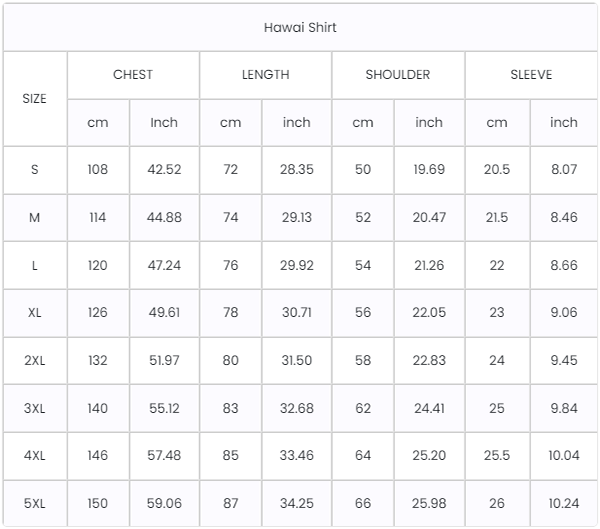Click length value 29.92 inch cell
The width and height of the screenshot is (600, 529).
point(297,265)
